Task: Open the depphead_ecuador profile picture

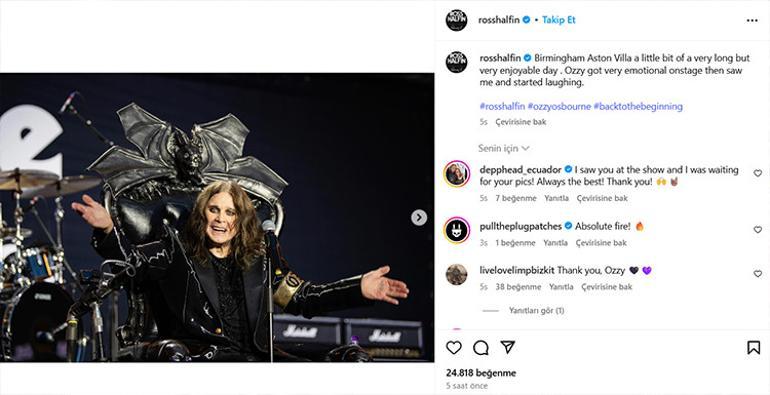Action: (456, 173)
